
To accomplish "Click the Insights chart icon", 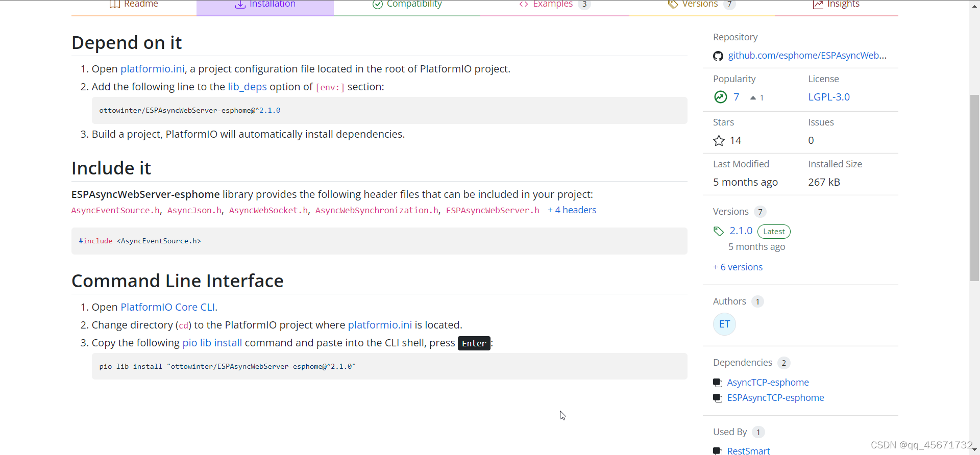I will [x=818, y=4].
